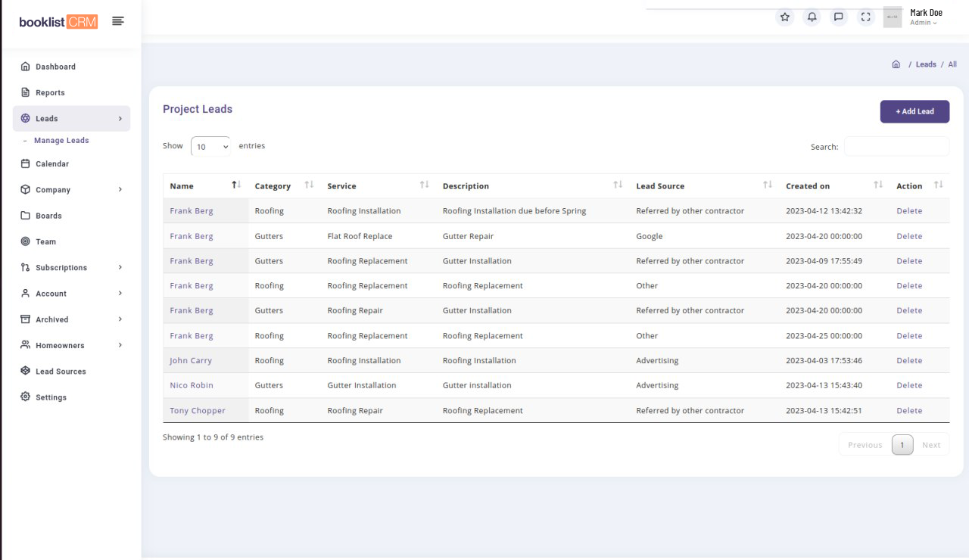This screenshot has width=969, height=560.
Task: Click the Lead Sources layers icon
Action: click(25, 372)
